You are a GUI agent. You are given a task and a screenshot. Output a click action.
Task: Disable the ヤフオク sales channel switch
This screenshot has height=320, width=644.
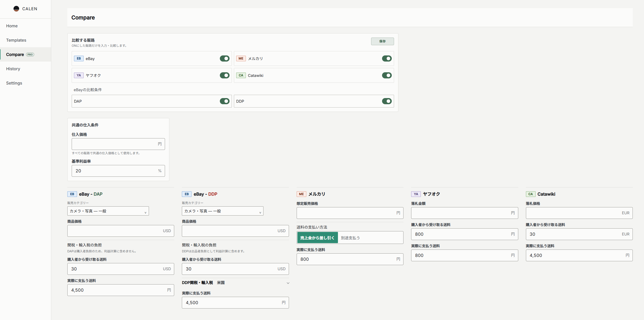225,75
